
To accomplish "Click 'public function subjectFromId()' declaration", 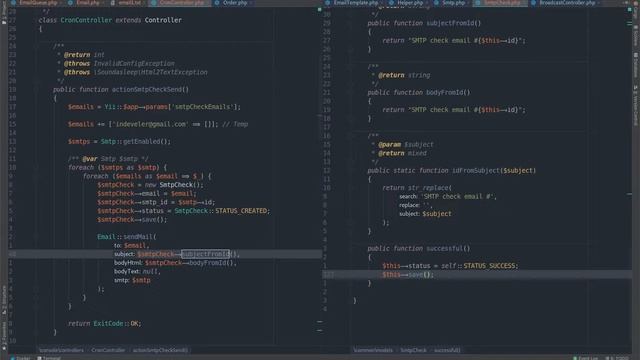I will click(424, 23).
